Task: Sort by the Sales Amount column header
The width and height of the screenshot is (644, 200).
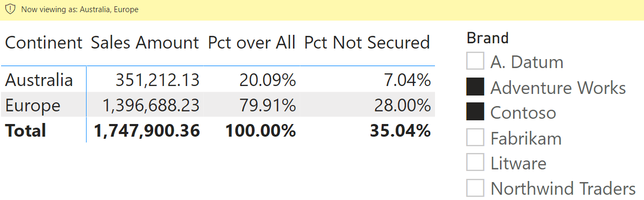Action: point(145,43)
